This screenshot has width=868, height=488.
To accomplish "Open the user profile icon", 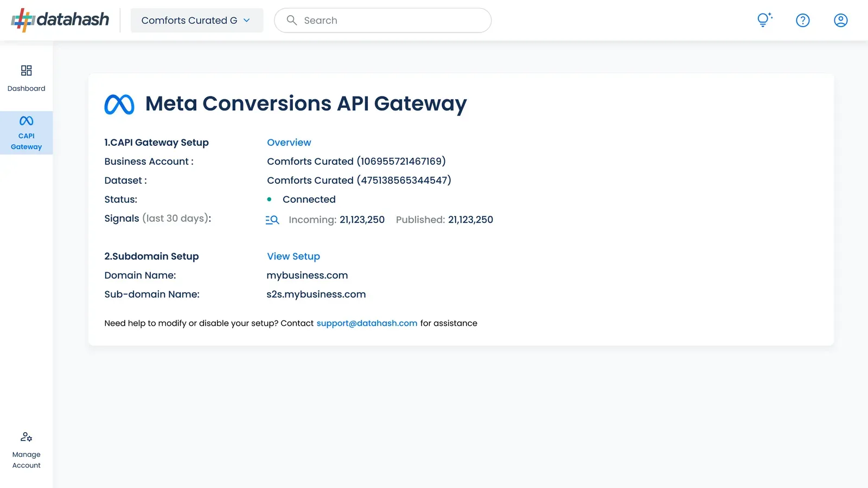I will coord(841,20).
